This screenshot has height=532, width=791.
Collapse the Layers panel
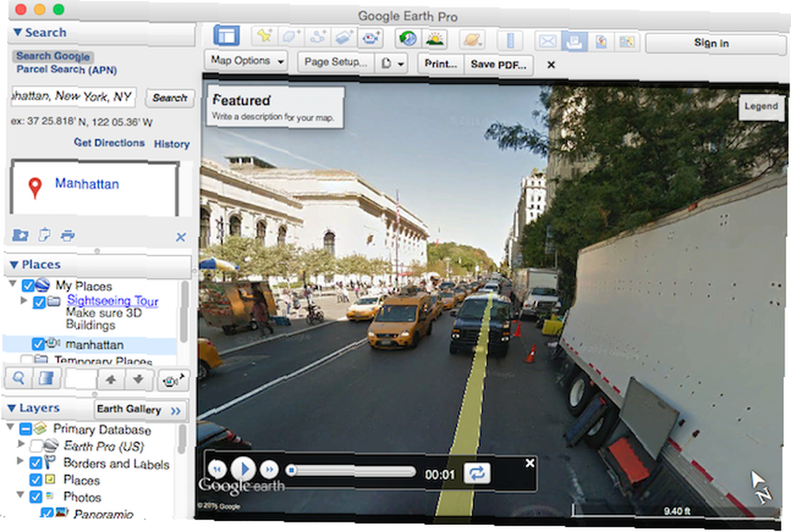[11, 407]
